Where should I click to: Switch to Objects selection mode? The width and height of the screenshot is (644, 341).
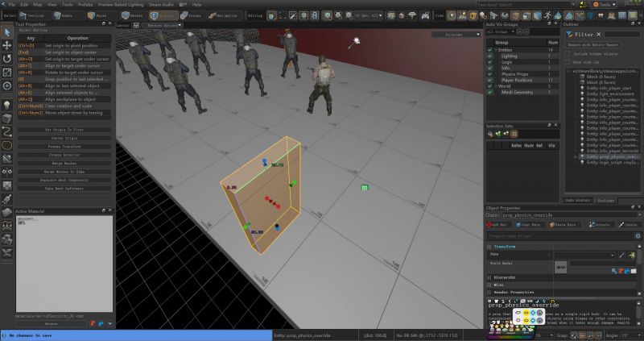point(163,15)
